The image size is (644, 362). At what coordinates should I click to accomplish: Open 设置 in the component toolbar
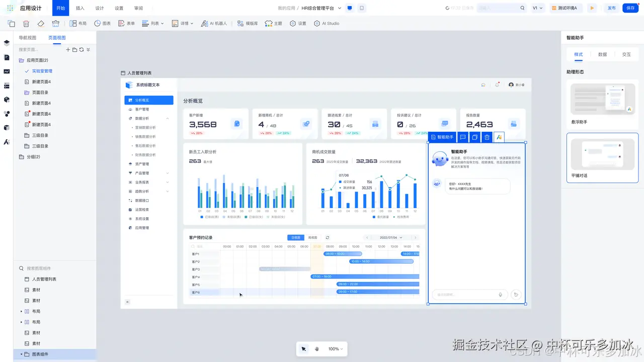(298, 23)
